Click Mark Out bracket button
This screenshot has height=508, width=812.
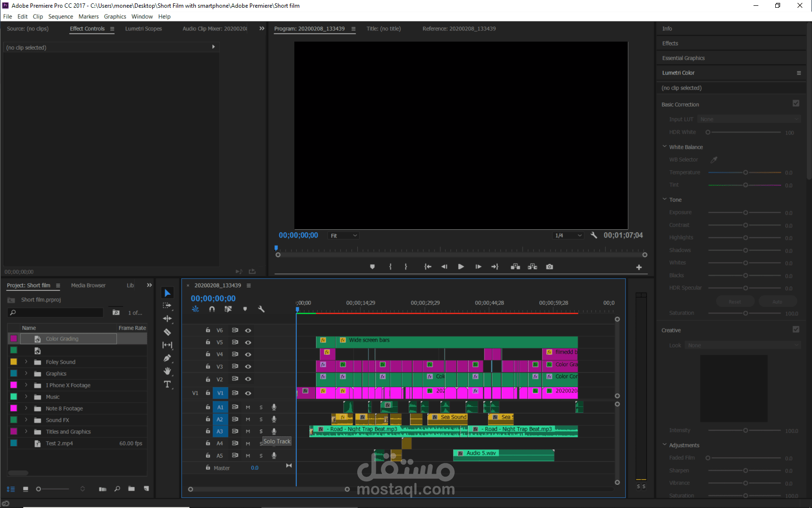406,267
